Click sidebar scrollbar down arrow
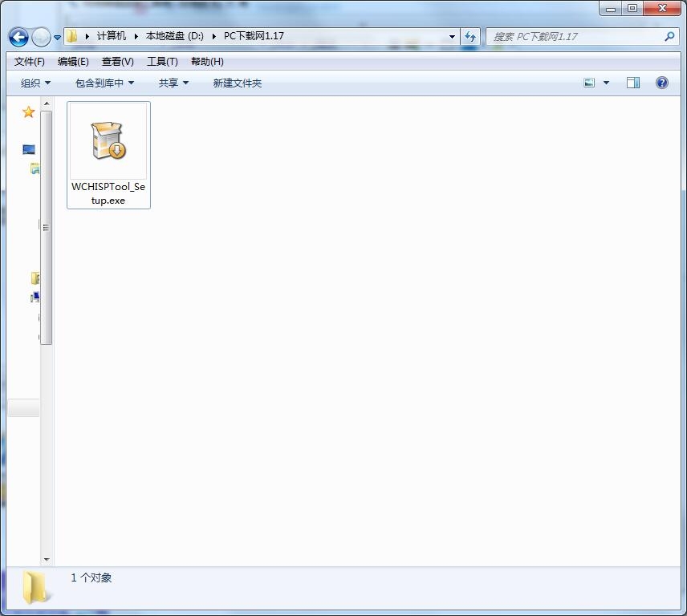 [x=47, y=560]
